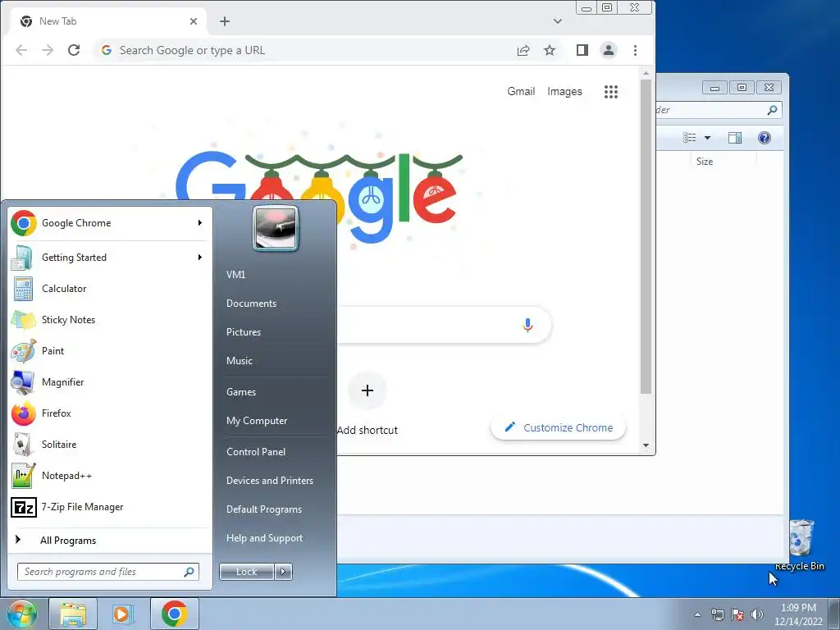Screen dimensions: 840x630
Task: Open My Computer from Start menu
Action: (x=257, y=421)
